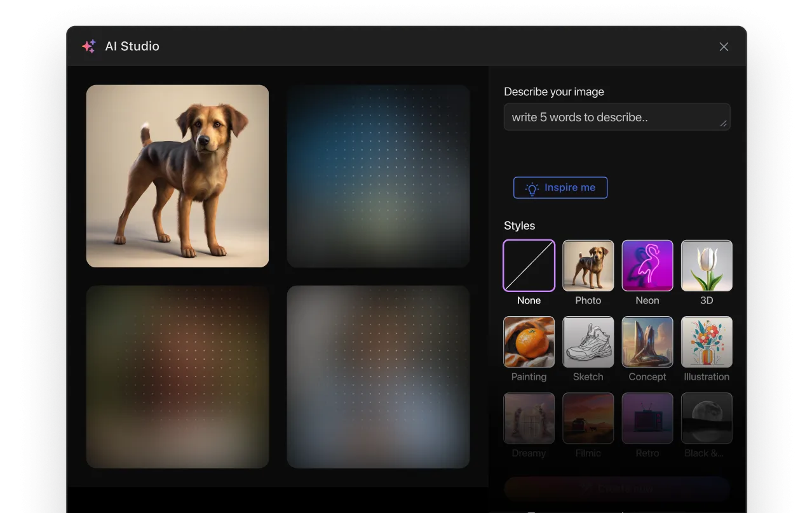812x513 pixels.
Task: Pick the 3D tulip style
Action: 707,265
